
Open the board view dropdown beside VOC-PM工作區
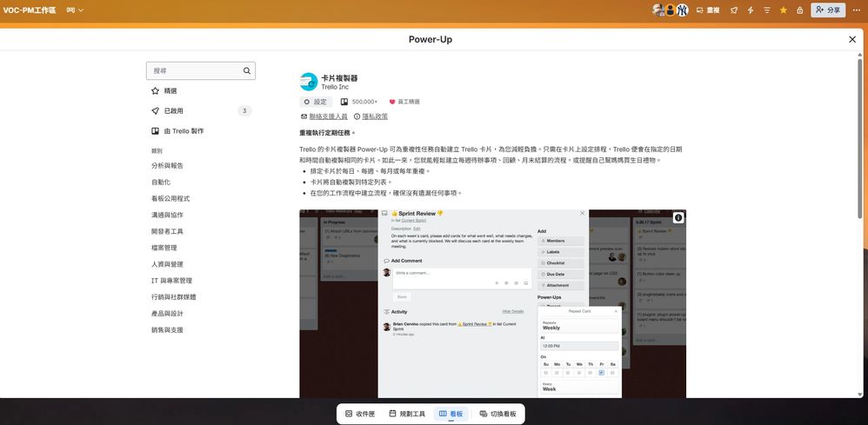pos(76,10)
